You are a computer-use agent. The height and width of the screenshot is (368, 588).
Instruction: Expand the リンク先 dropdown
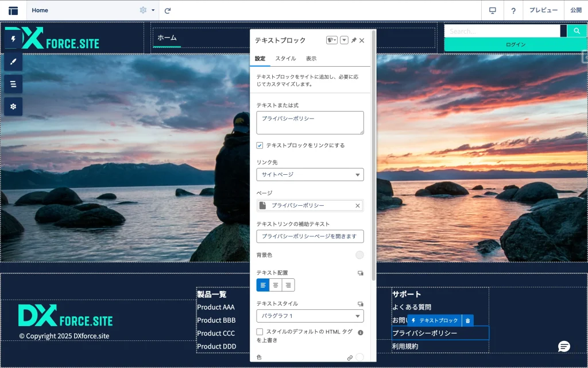tap(310, 174)
